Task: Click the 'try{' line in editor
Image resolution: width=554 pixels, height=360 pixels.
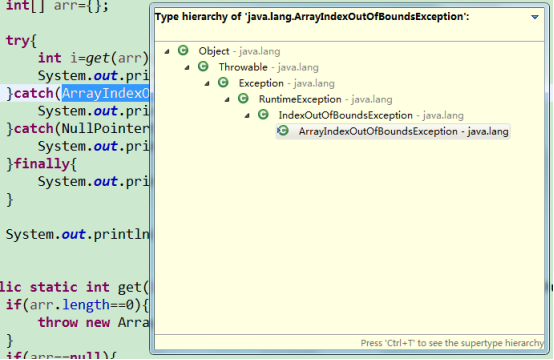Action: point(21,41)
